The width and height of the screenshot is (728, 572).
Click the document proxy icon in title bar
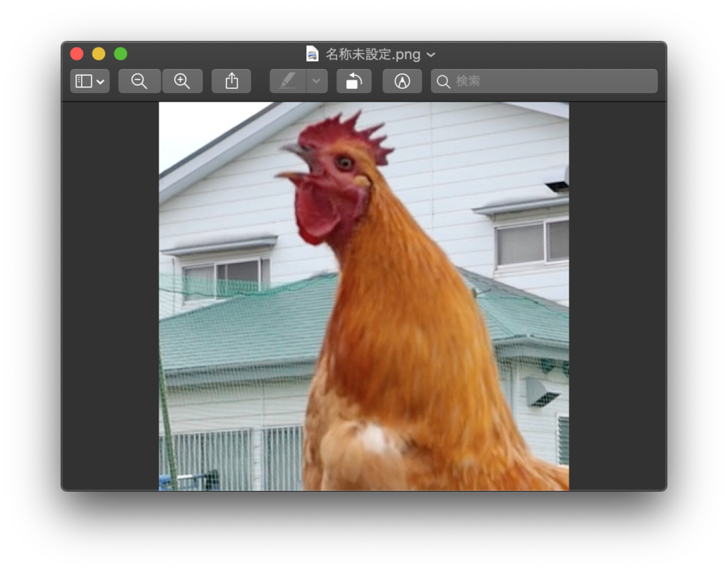coord(313,54)
